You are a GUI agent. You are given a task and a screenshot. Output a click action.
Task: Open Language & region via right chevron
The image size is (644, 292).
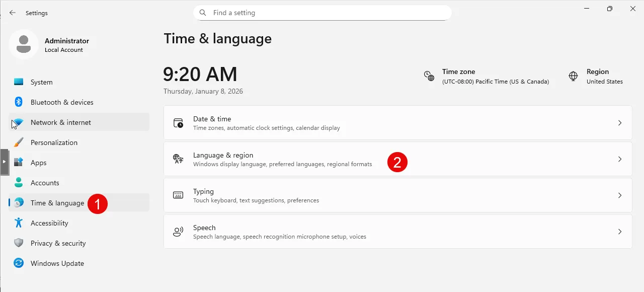tap(620, 159)
